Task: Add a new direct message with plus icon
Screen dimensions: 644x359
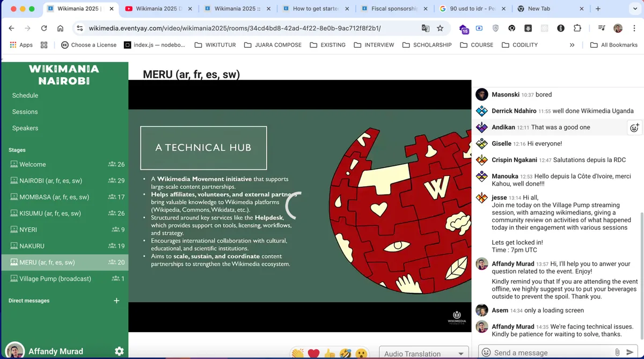Action: [116, 301]
